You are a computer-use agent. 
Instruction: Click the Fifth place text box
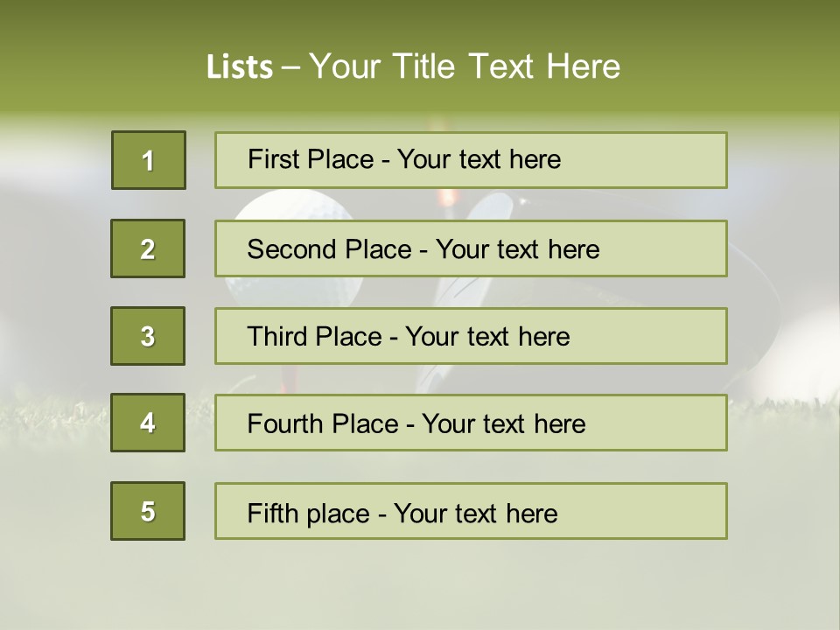tap(471, 511)
